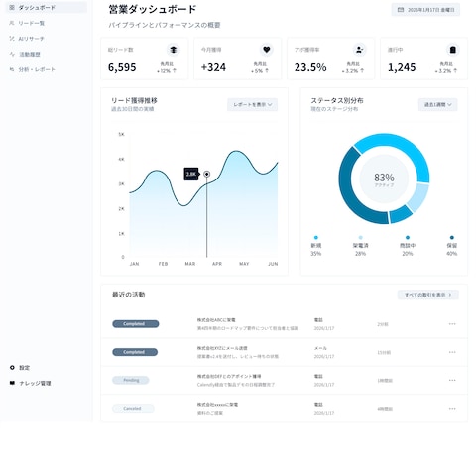Click the APR label on the chart axis

[217, 264]
